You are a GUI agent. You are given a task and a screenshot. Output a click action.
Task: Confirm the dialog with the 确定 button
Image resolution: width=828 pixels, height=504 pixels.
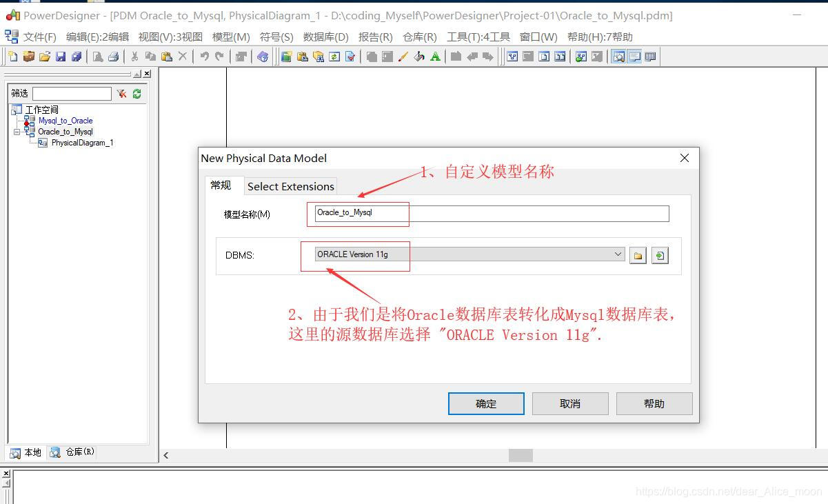[486, 403]
